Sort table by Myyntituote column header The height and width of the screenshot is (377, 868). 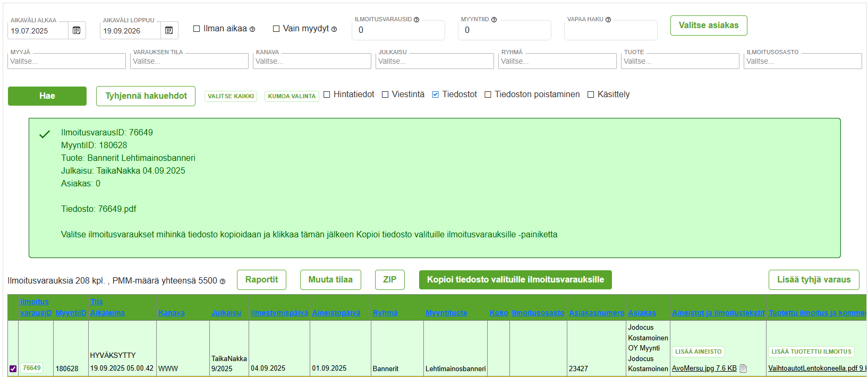point(446,313)
